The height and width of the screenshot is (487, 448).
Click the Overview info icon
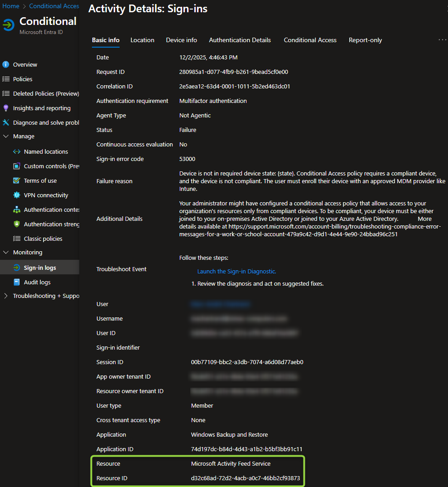coord(5,64)
